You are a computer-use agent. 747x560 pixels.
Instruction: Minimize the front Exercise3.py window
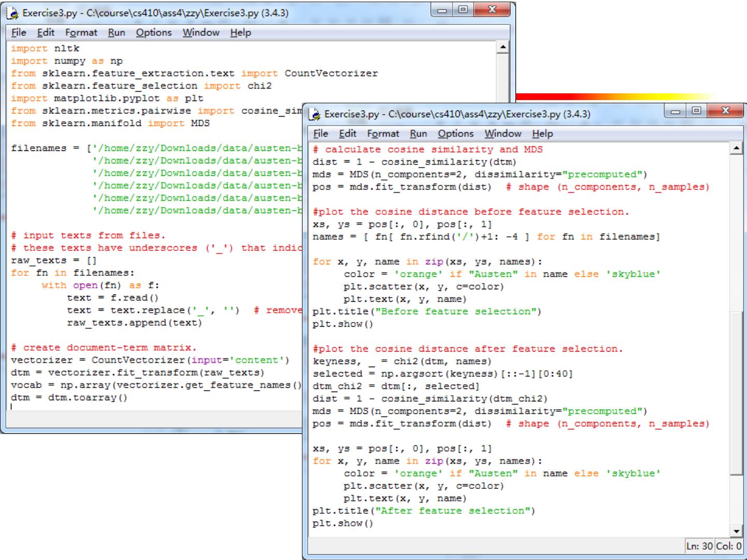click(675, 111)
